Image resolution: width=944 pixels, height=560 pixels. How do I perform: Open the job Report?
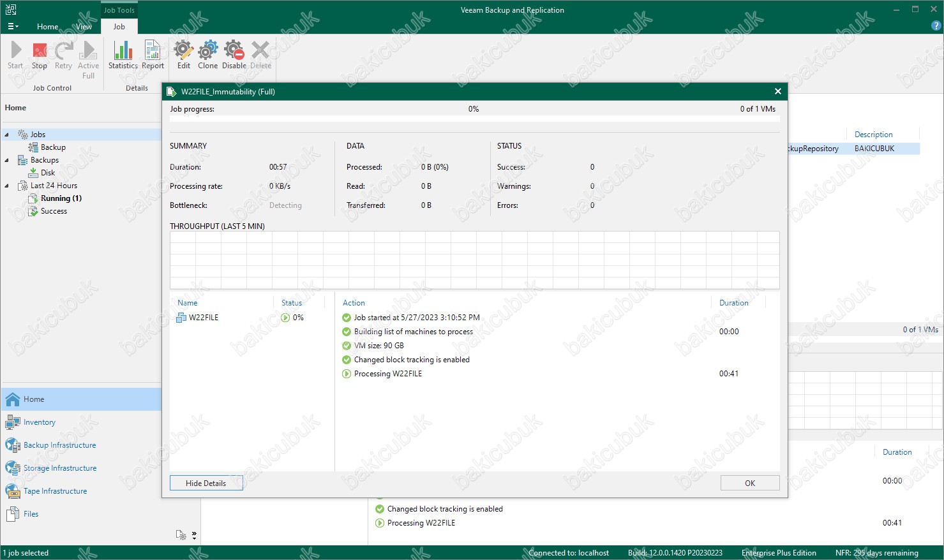click(x=153, y=55)
